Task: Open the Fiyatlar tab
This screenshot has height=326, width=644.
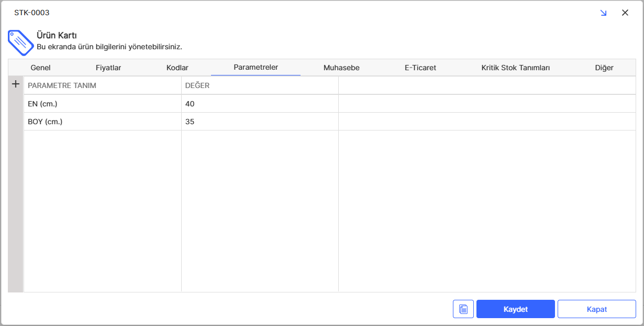Action: point(108,68)
